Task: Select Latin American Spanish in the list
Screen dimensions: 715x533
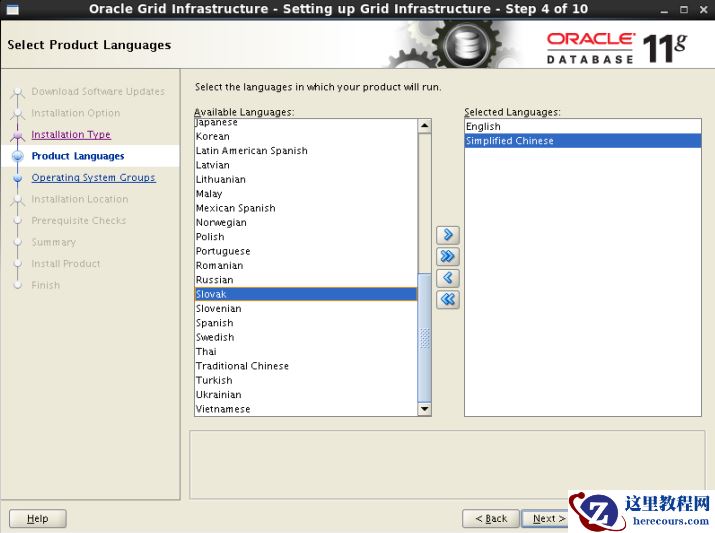Action: click(306, 150)
